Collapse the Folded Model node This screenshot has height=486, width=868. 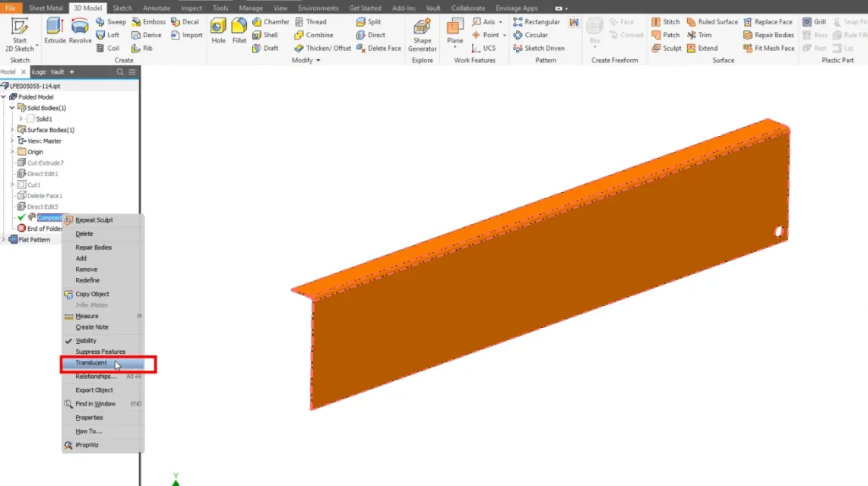(4, 96)
